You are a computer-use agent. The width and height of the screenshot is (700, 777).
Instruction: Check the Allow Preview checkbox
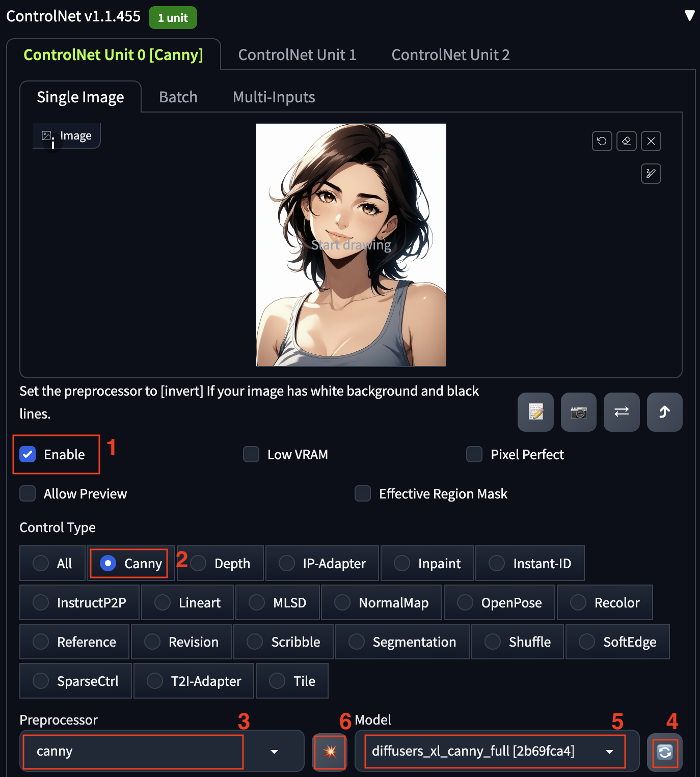coord(28,493)
